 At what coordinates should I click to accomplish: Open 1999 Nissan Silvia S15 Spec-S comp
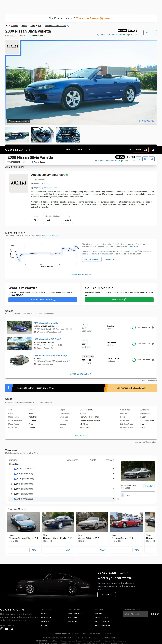point(47,339)
